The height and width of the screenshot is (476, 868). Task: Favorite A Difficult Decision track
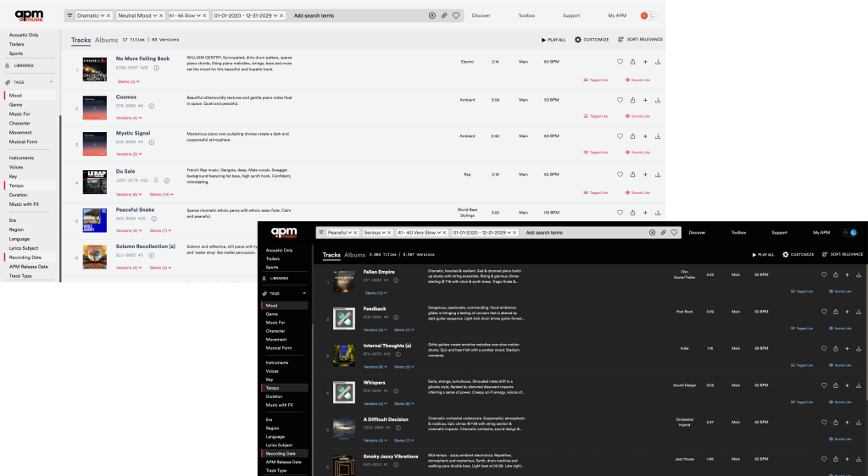(824, 423)
